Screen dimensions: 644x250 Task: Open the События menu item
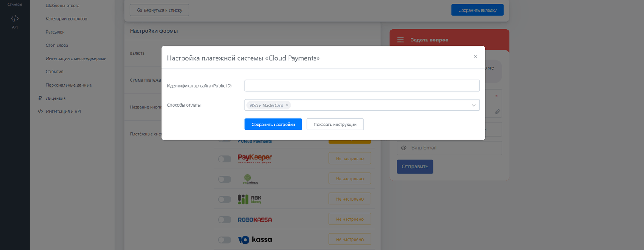click(x=55, y=72)
